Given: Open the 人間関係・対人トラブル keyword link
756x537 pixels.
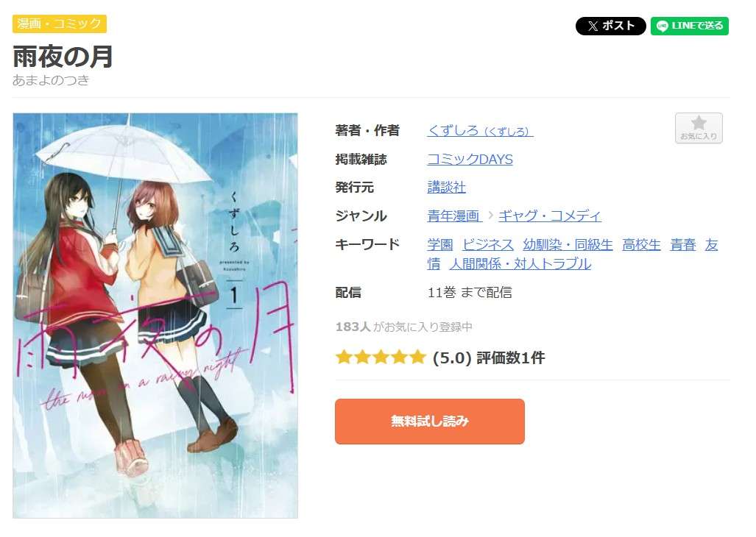Looking at the screenshot, I should pyautogui.click(x=520, y=264).
